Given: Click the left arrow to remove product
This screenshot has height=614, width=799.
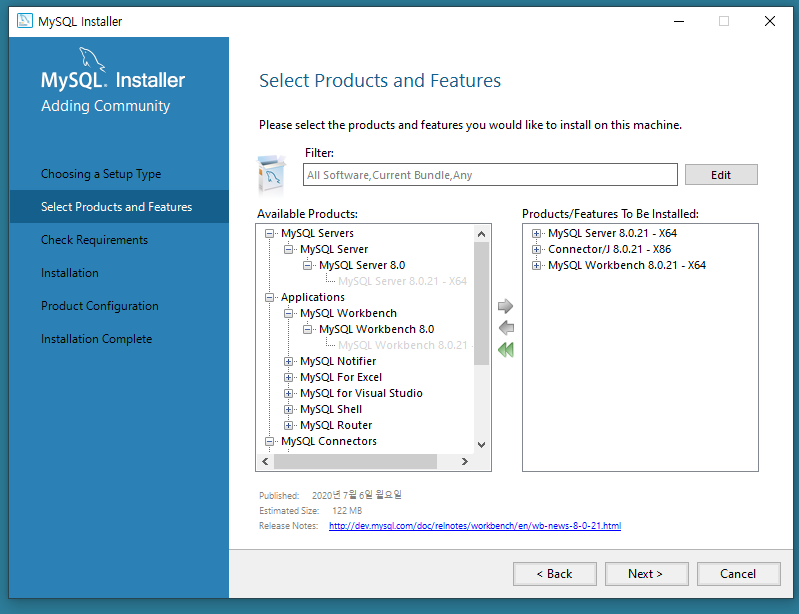Looking at the screenshot, I should 506,328.
